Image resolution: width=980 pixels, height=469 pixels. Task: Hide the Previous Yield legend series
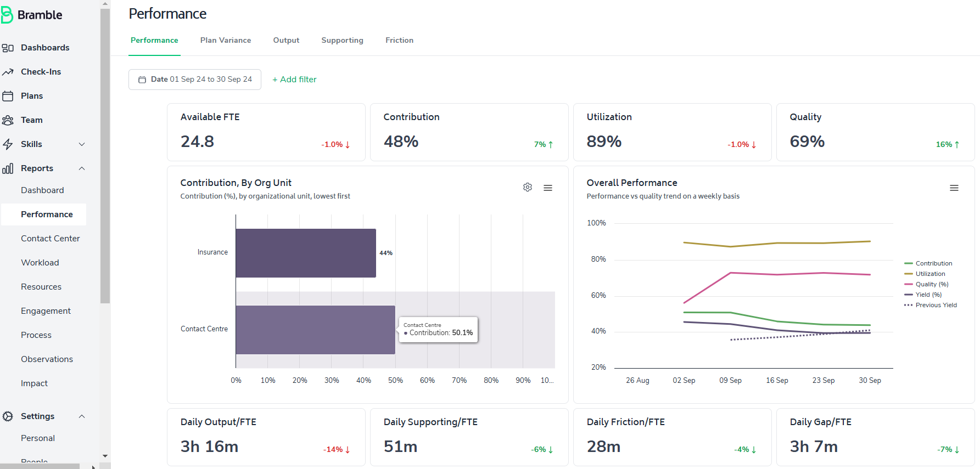931,305
